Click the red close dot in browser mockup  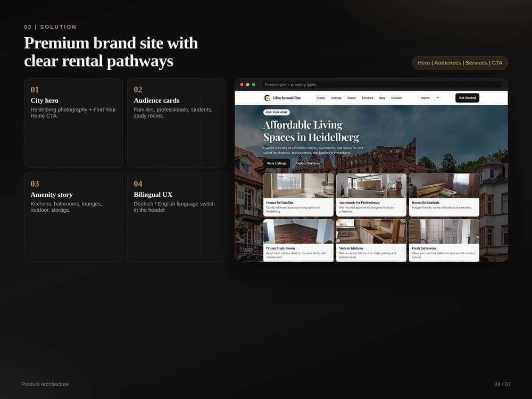242,85
